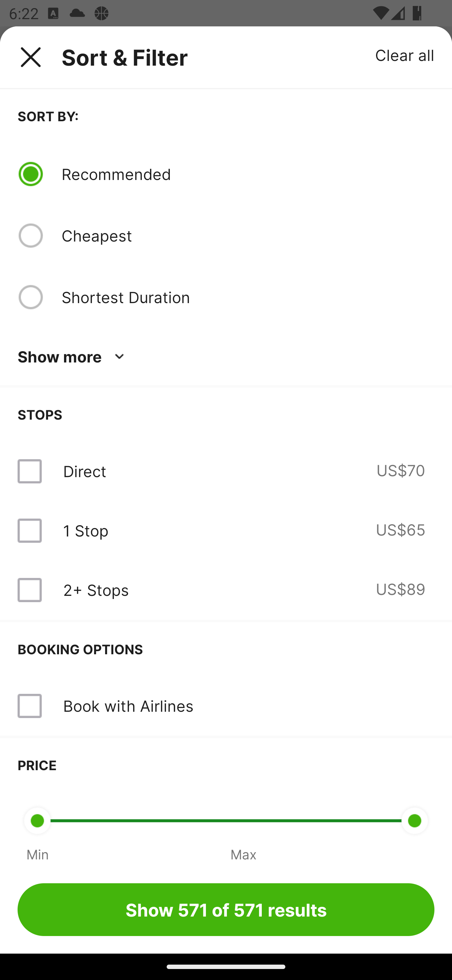Tap the Direct US$70 price label
452x980 pixels.
pyautogui.click(x=400, y=471)
